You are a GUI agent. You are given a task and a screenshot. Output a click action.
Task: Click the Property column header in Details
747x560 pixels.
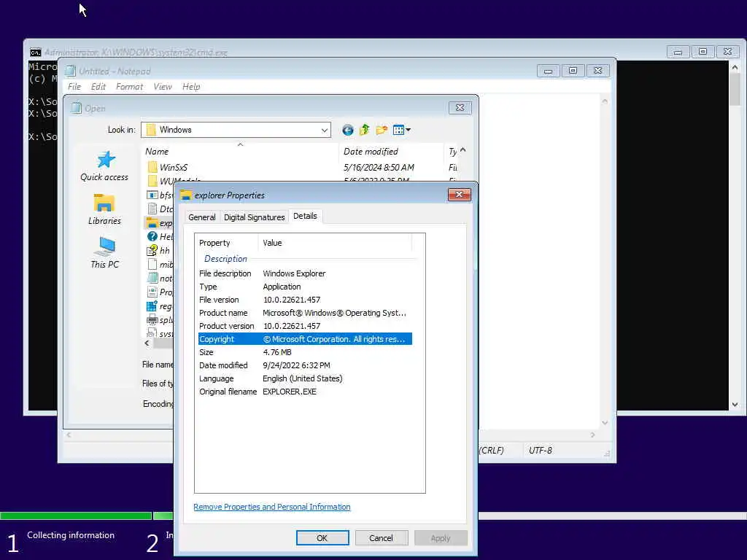[x=226, y=243]
